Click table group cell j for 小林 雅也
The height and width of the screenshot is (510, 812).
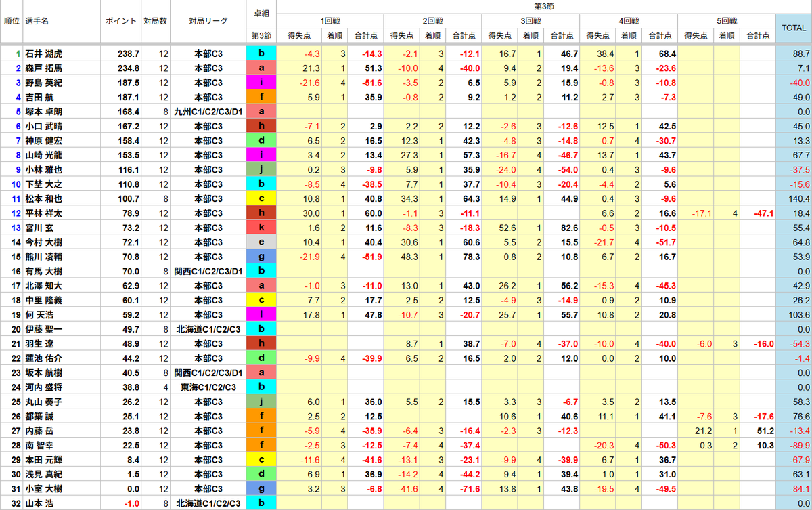click(261, 169)
